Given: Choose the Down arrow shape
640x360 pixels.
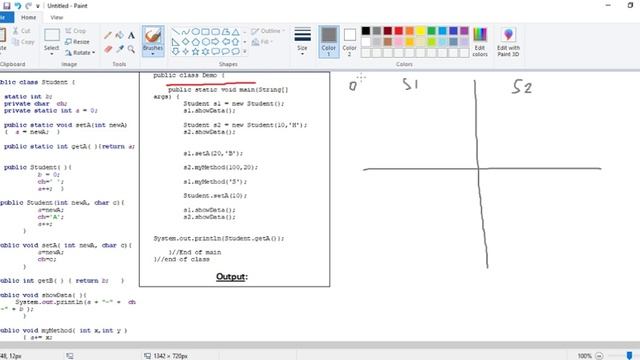Looking at the screenshot, I should click(176, 51).
